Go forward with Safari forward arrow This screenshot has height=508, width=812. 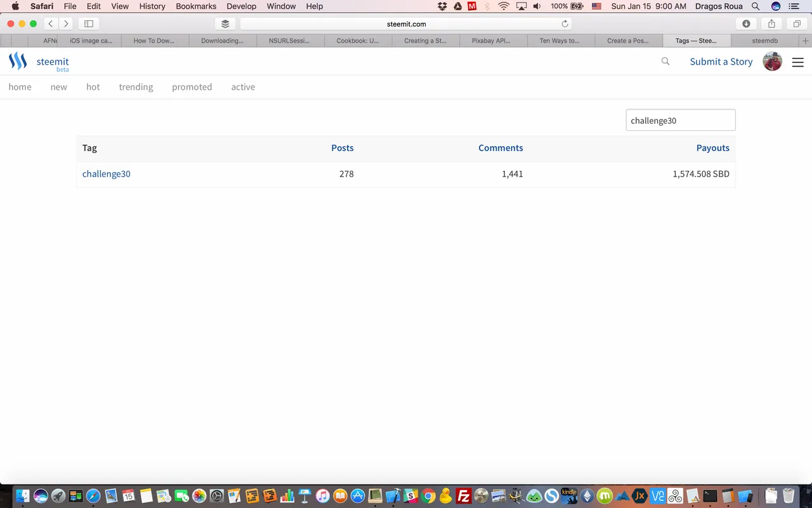(66, 23)
